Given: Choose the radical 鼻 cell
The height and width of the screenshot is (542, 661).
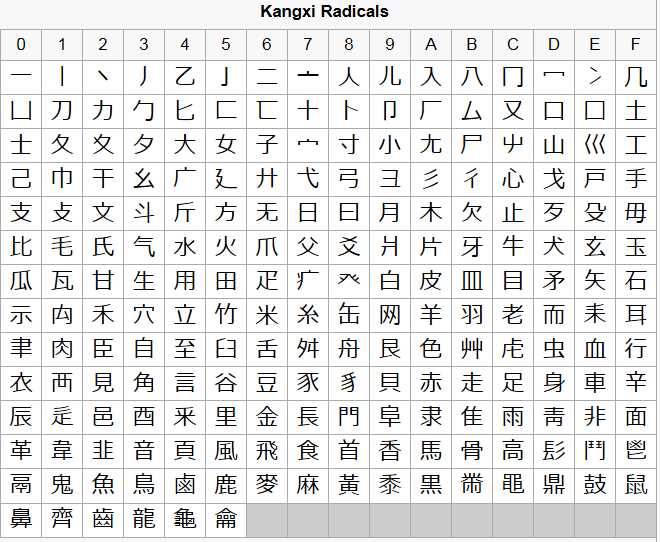Looking at the screenshot, I should pos(21,520).
